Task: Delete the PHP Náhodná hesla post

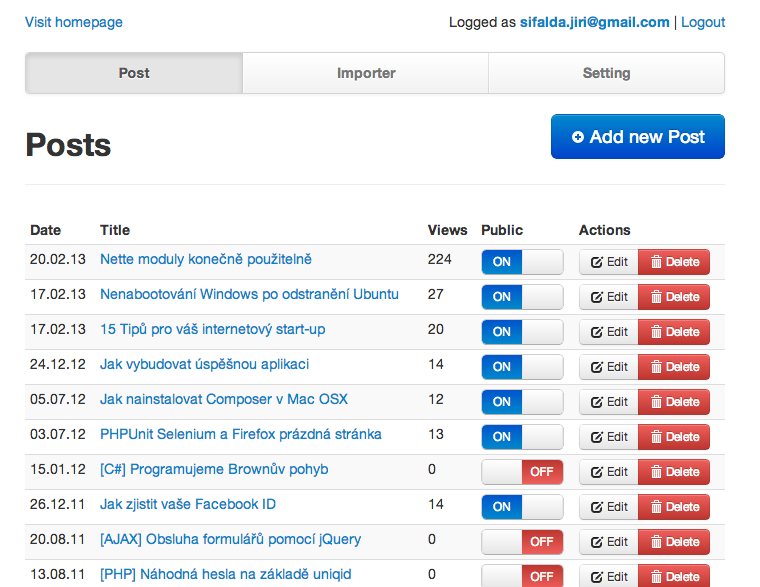Action: [674, 576]
